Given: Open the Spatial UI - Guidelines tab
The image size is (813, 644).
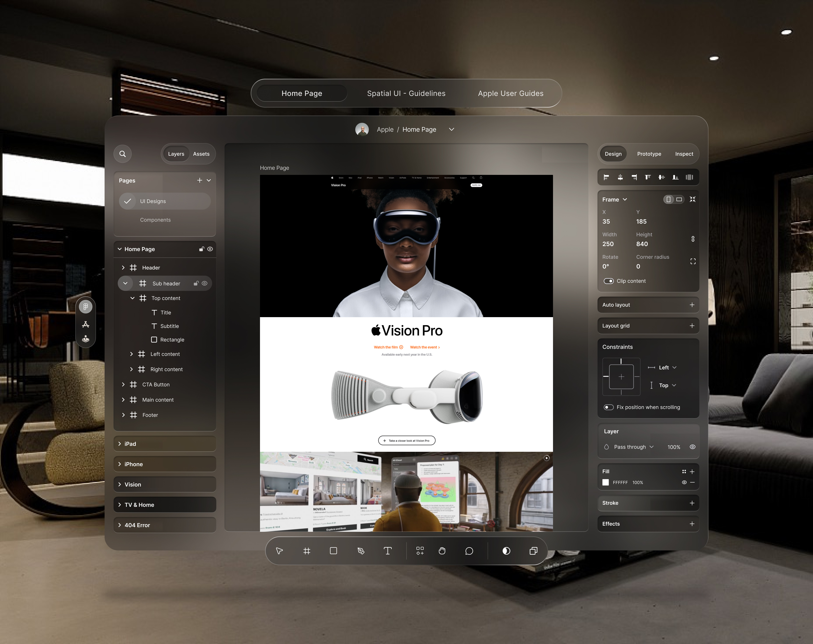Looking at the screenshot, I should (406, 93).
